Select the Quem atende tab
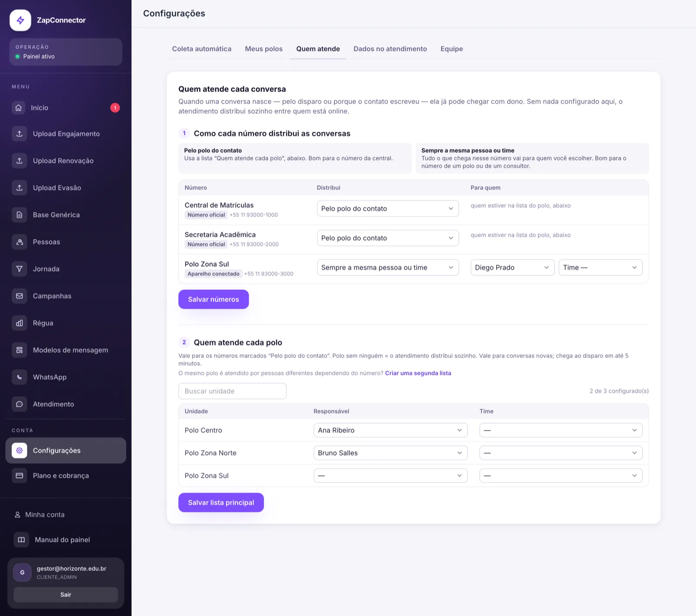The height and width of the screenshot is (616, 696). (x=318, y=49)
